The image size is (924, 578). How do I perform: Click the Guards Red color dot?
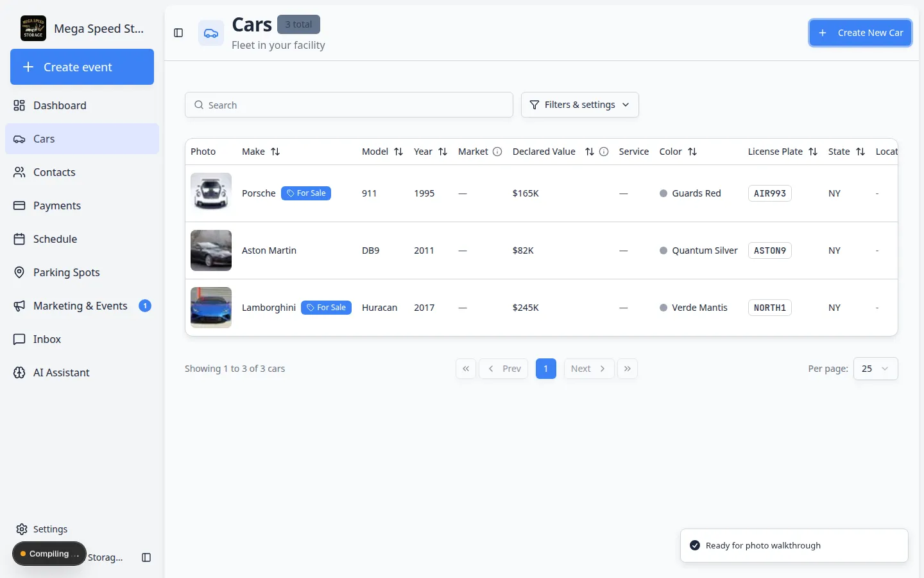pyautogui.click(x=663, y=193)
